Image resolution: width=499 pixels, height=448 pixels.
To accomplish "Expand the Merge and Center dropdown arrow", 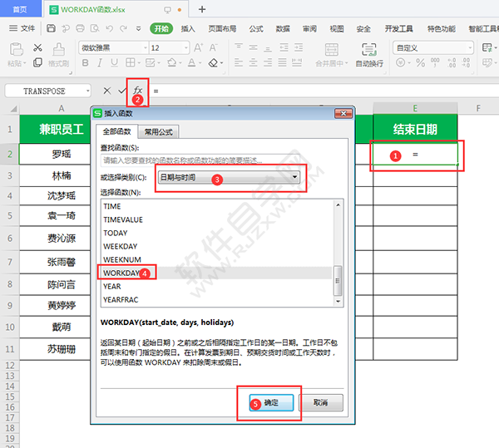I will tap(347, 63).
